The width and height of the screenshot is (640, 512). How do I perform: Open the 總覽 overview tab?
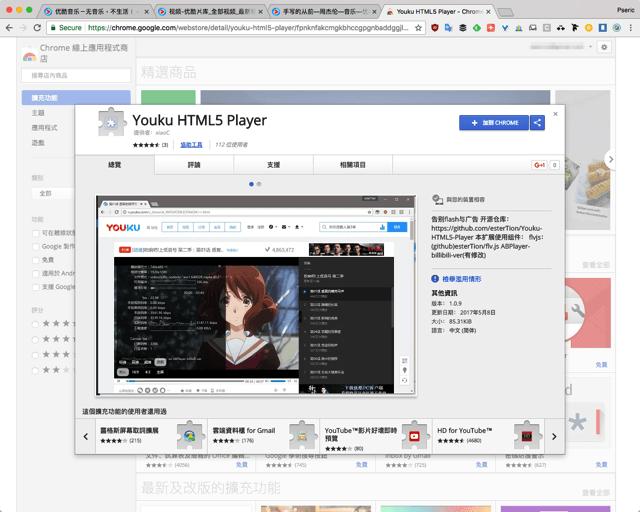(x=115, y=165)
